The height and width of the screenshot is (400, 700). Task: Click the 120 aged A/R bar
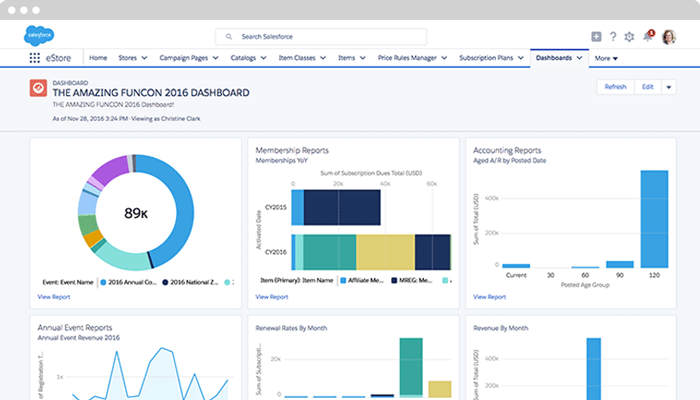pos(654,219)
